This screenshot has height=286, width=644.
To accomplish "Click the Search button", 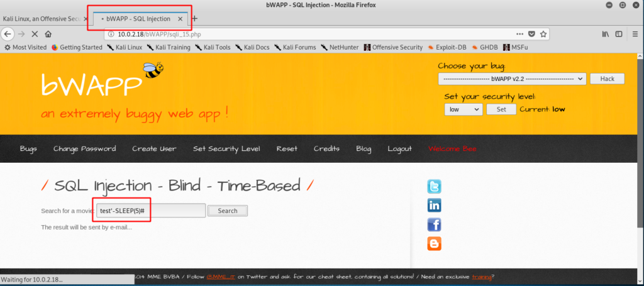I will tap(228, 211).
